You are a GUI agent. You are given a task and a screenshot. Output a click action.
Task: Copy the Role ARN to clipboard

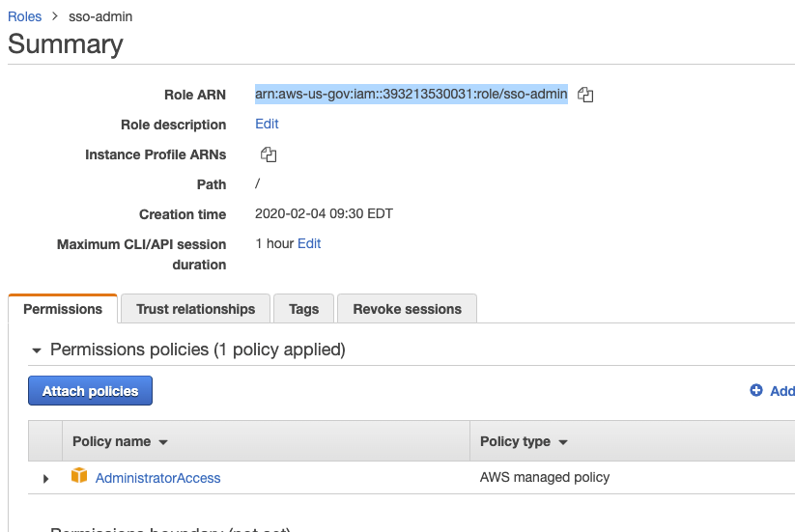585,95
